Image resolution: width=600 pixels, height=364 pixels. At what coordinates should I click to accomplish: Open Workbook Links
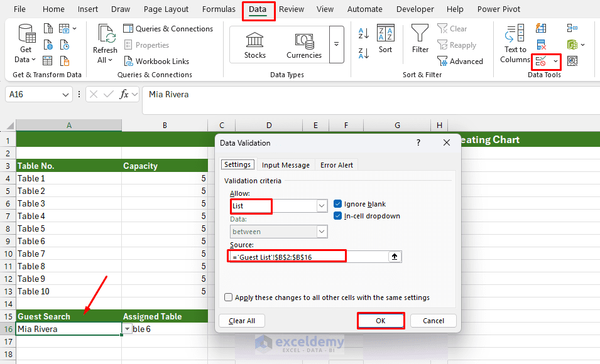pyautogui.click(x=156, y=61)
